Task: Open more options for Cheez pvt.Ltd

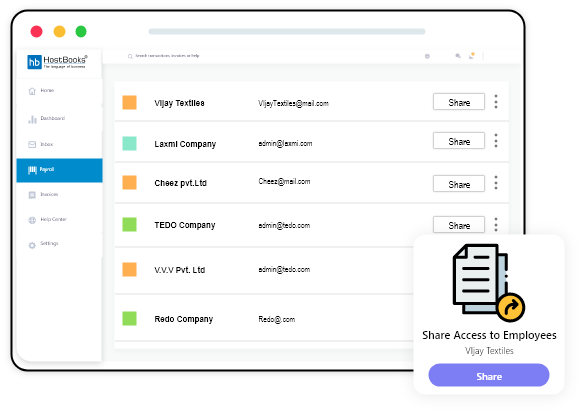Action: click(x=496, y=183)
